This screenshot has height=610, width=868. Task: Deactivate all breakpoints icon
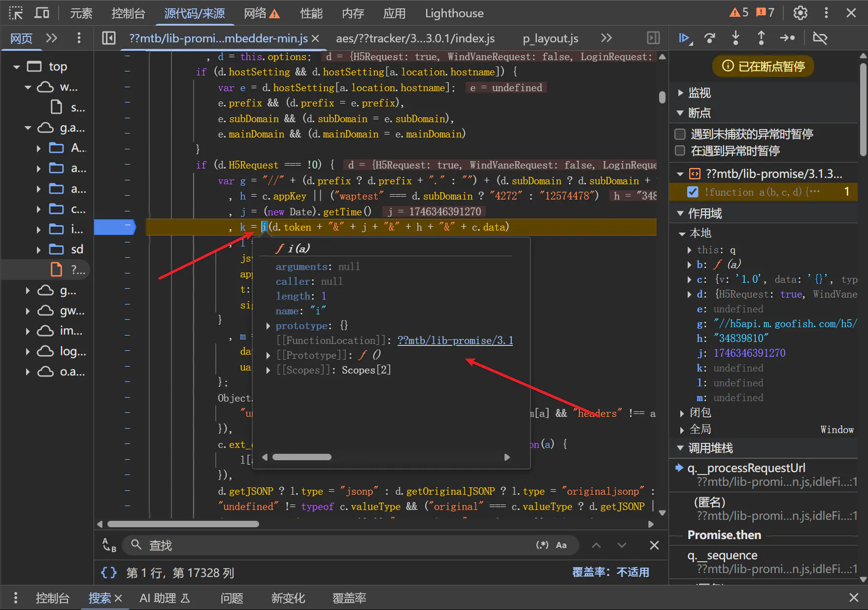pos(820,38)
